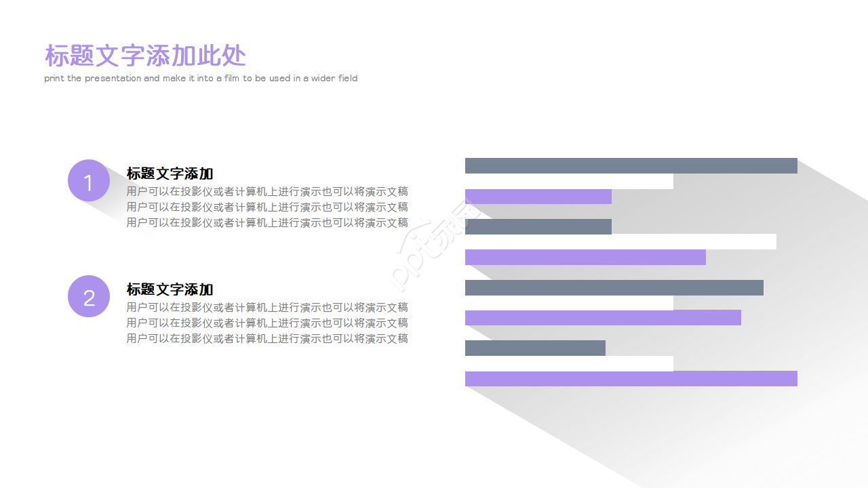868x488 pixels.
Task: Select the heading 标题文字添加 beside circle 1
Action: (168, 174)
